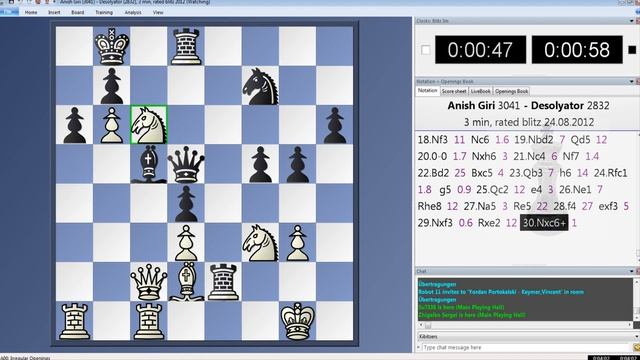Open the Board ribbon tab
This screenshot has width=640, height=360.
pos(78,12)
